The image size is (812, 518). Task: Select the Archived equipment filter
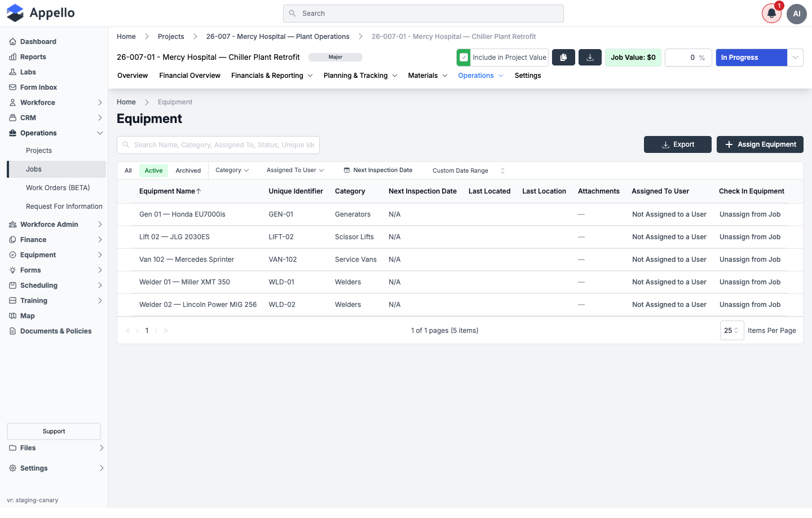click(x=188, y=170)
